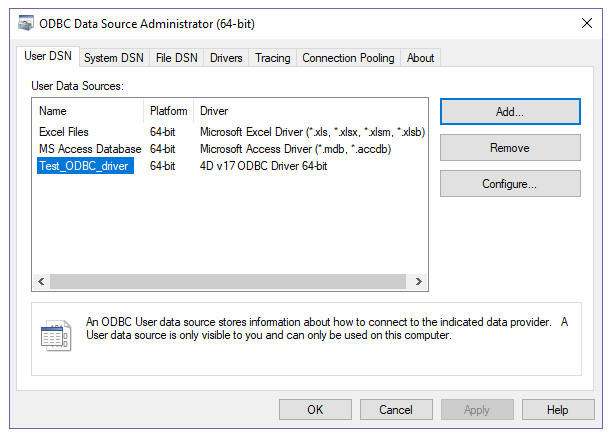Click Remove to delete the data source
The height and width of the screenshot is (440, 612).
[510, 148]
